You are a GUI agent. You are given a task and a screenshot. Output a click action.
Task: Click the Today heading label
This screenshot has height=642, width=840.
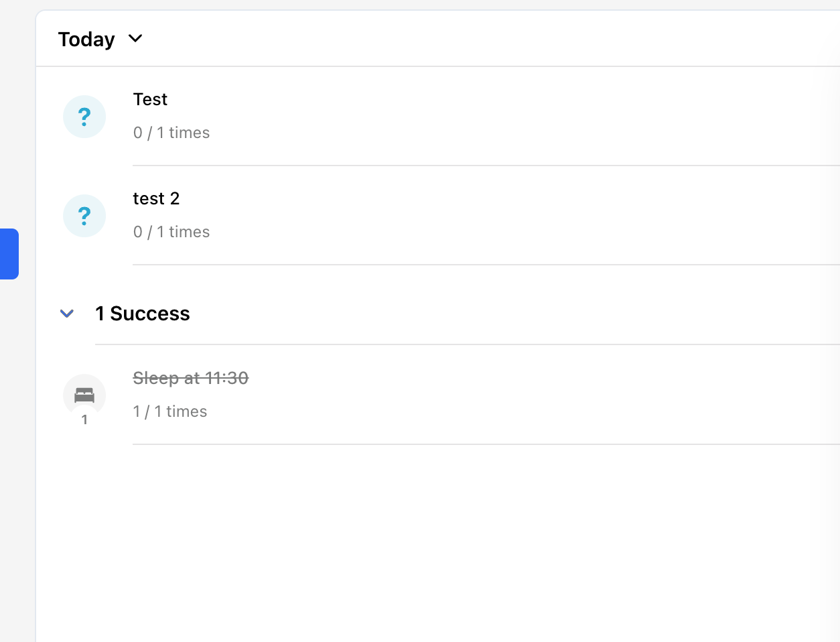pos(86,40)
